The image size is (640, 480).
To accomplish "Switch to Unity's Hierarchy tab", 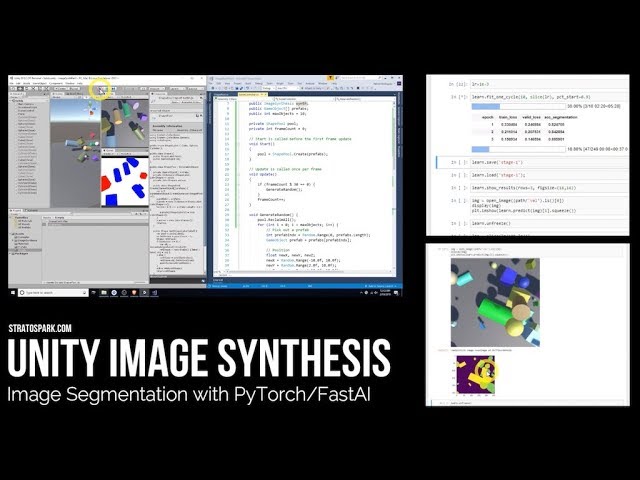I will click(x=18, y=94).
